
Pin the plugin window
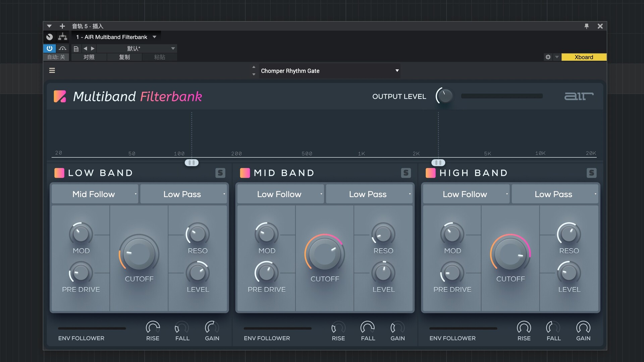pyautogui.click(x=586, y=26)
